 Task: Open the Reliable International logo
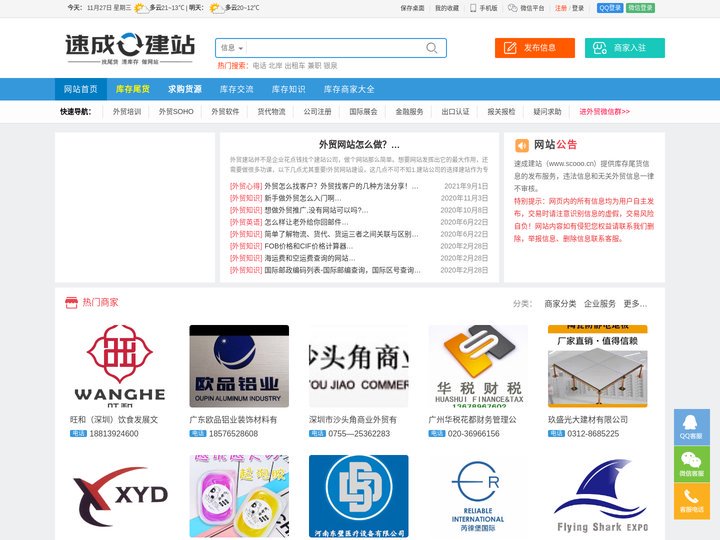point(478,496)
